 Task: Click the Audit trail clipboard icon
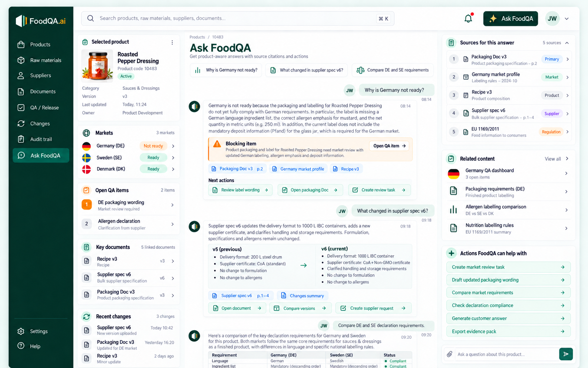[x=21, y=139]
